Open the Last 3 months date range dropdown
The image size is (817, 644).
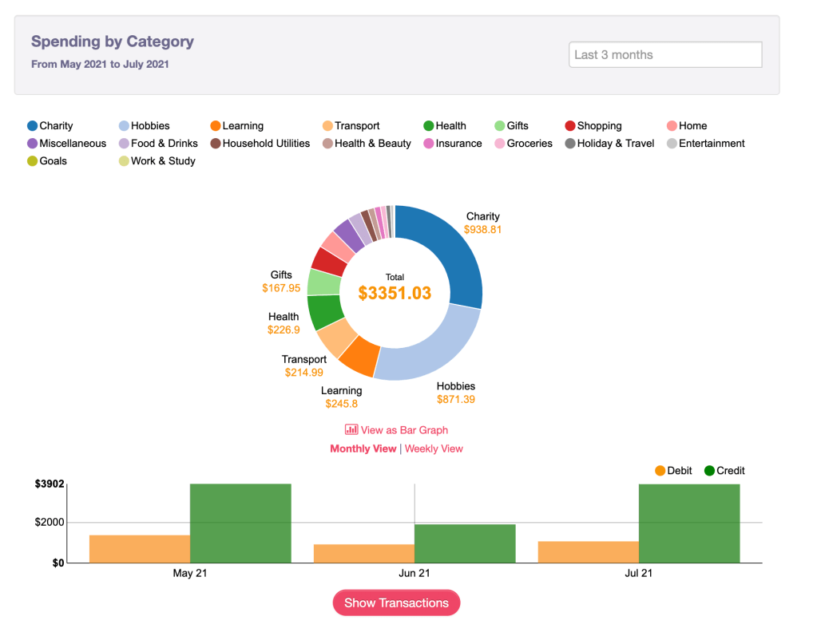coord(665,55)
